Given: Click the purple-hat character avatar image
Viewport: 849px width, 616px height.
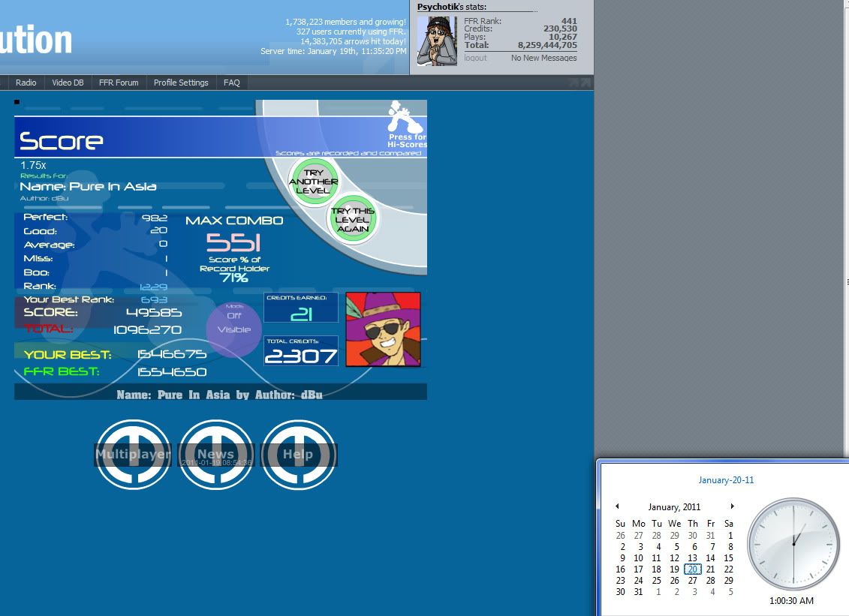Looking at the screenshot, I should tap(383, 329).
